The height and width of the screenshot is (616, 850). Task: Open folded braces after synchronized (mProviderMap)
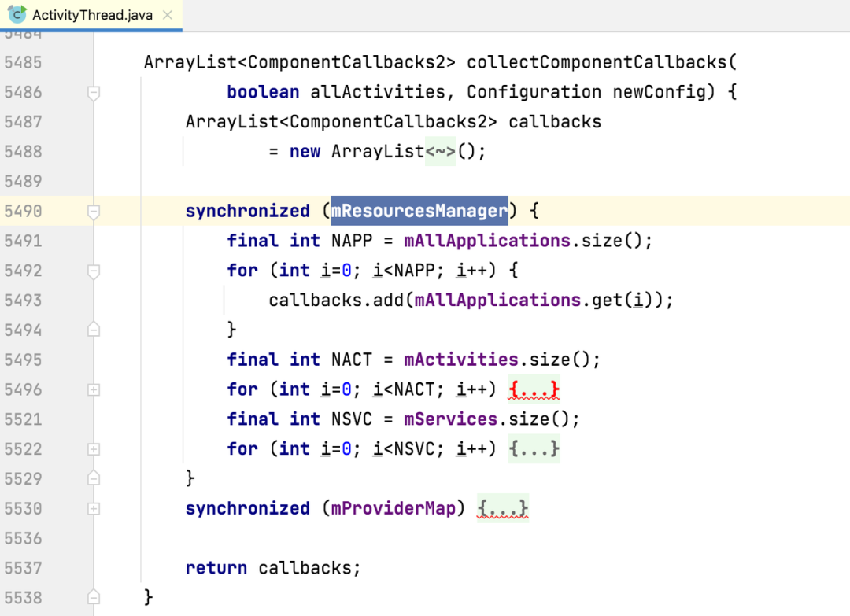coord(503,508)
